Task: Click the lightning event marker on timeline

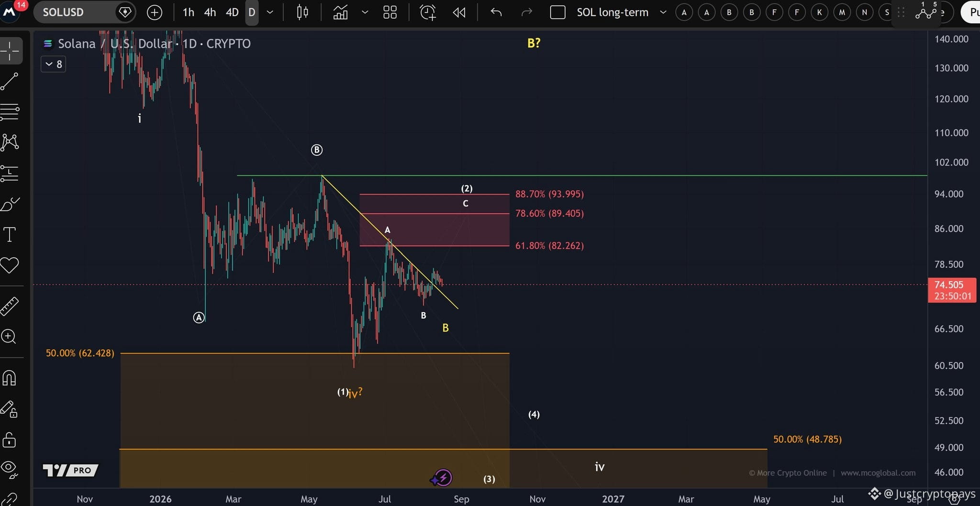Action: 443,477
